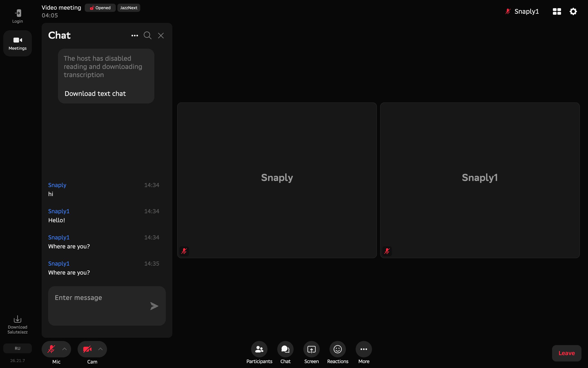Click the Opened meeting lock badge

100,8
